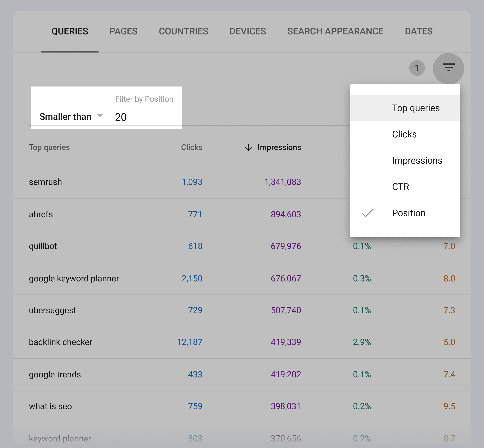Sort by Clicks column header
Screen dimensions: 484x448
coord(191,147)
